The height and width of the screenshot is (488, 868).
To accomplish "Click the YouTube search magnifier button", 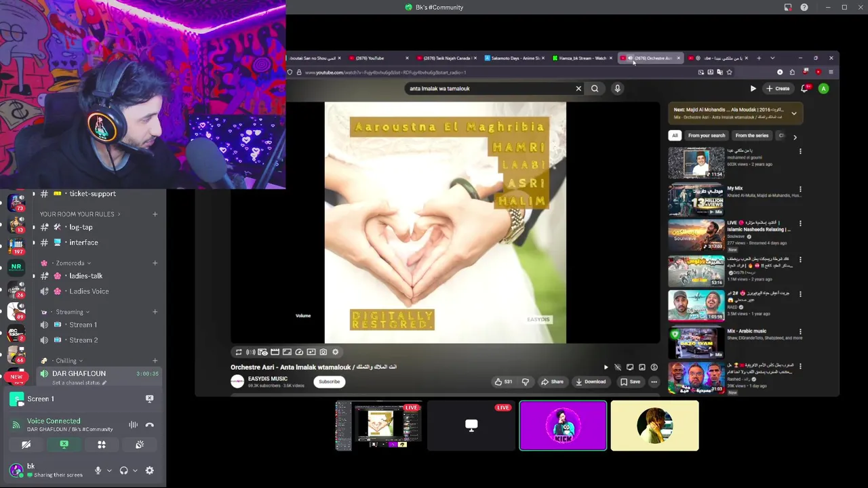I will pyautogui.click(x=595, y=88).
